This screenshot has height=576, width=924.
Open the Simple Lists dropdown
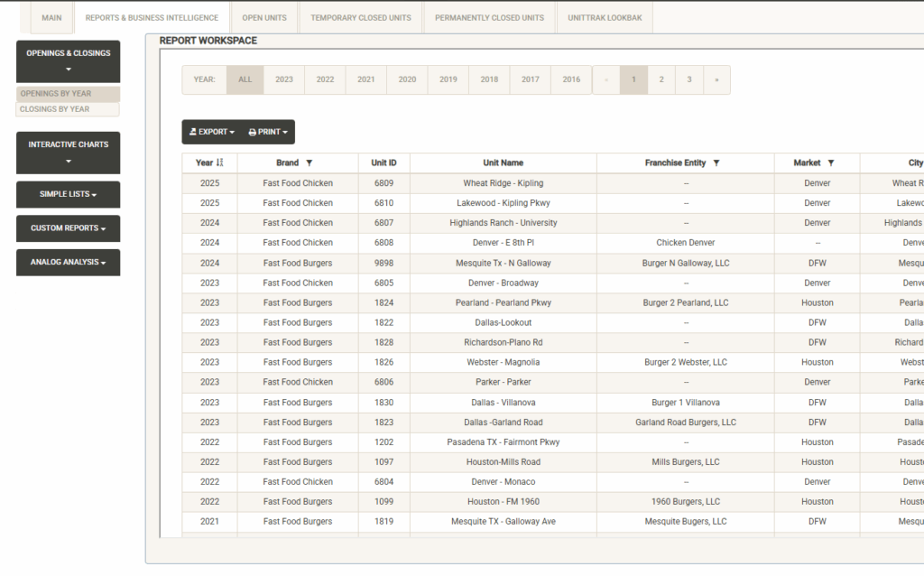[x=69, y=195]
